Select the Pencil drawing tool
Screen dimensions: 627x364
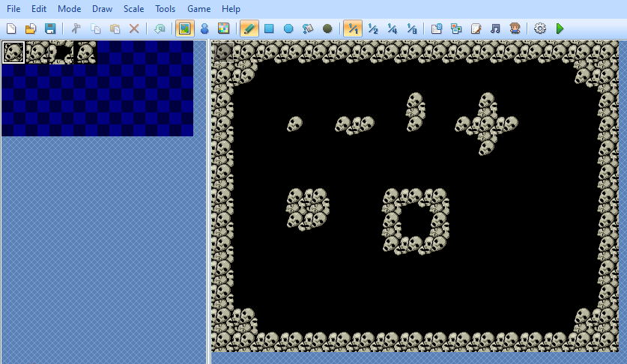(x=249, y=28)
